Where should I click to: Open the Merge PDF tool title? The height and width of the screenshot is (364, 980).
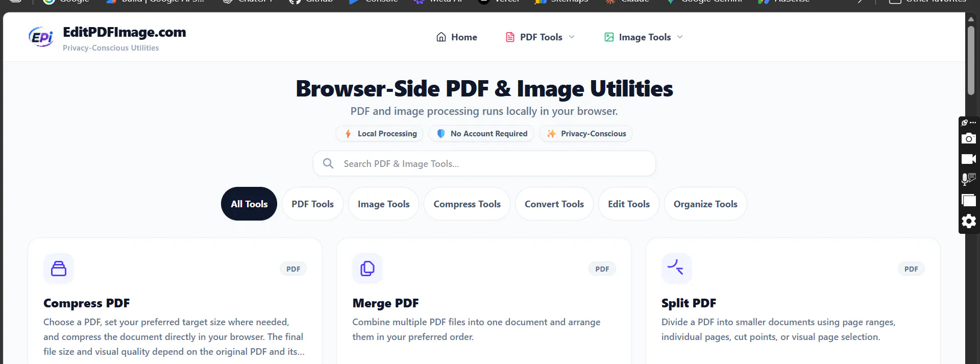[386, 303]
